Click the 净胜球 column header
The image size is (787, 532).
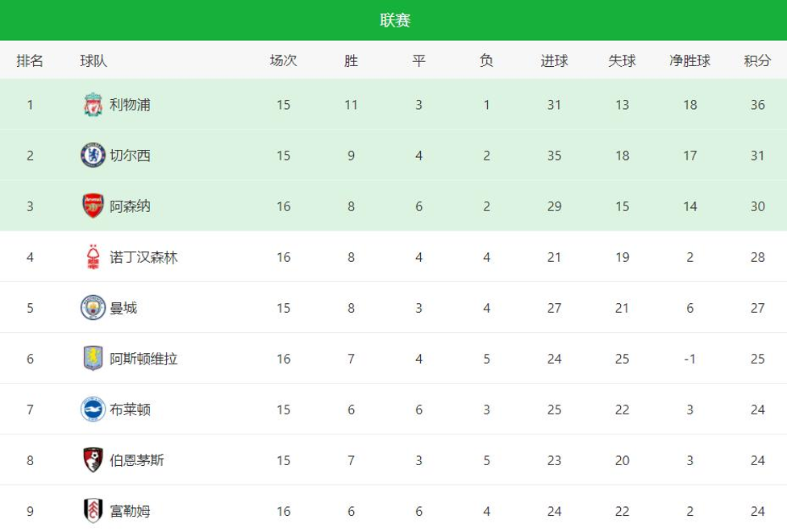tap(689, 60)
